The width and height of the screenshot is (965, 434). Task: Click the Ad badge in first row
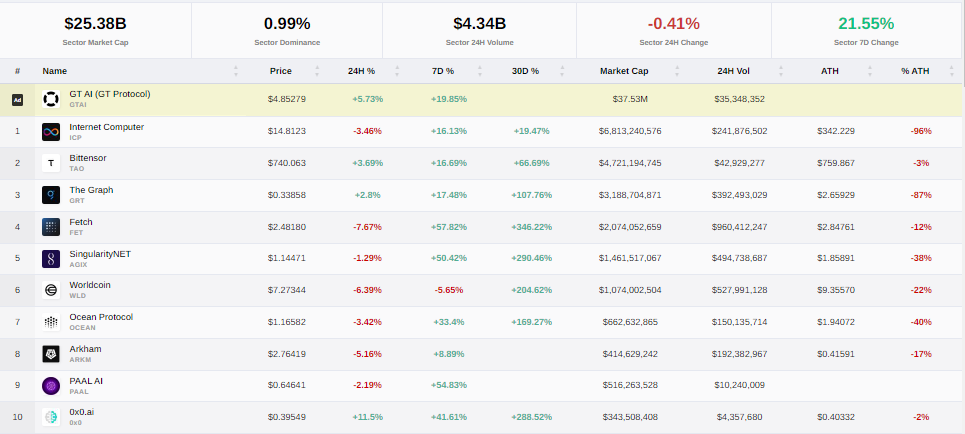[17, 100]
